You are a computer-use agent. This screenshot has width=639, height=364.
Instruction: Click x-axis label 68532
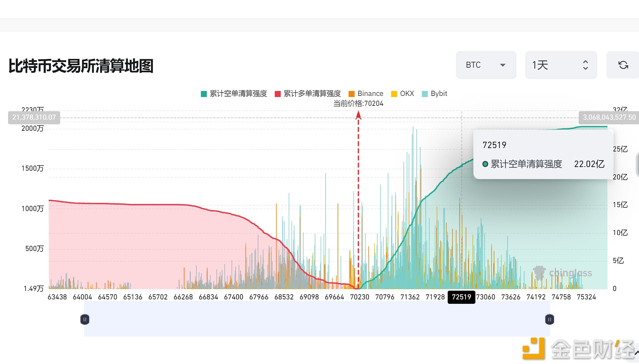(x=284, y=297)
